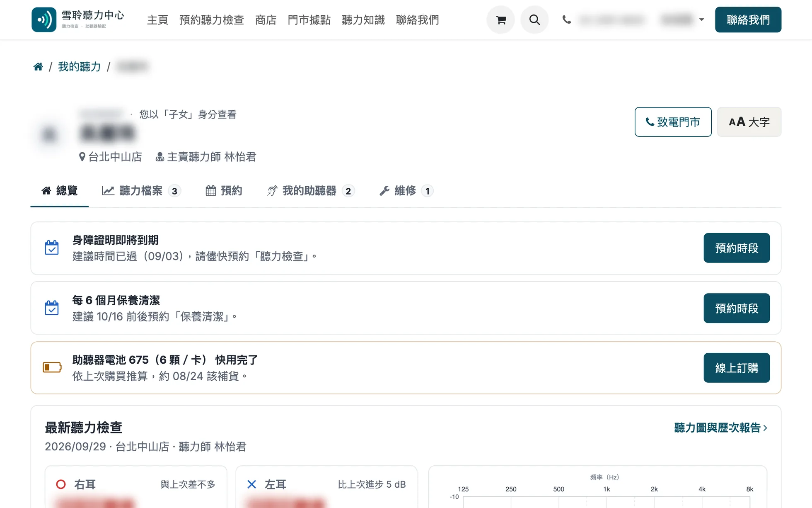Click 線上訂購 for battery reminder
Viewport: 812px width, 508px height.
pyautogui.click(x=737, y=368)
